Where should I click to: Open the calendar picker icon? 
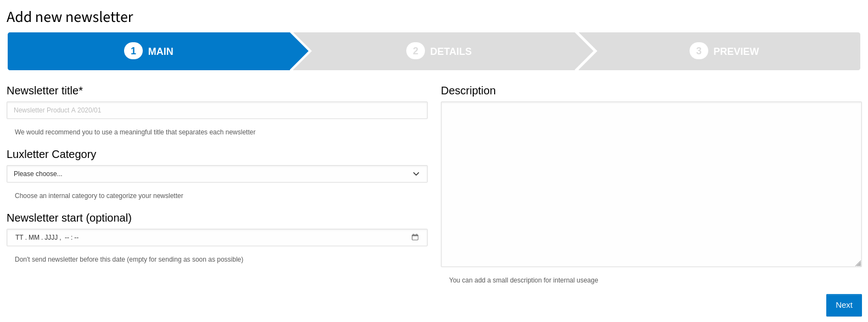pyautogui.click(x=415, y=237)
